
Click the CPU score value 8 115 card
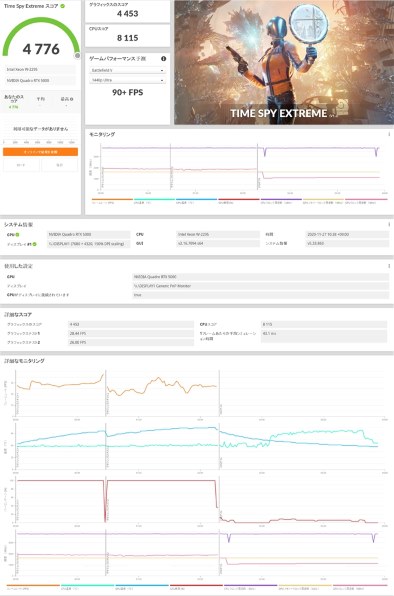[x=127, y=36]
